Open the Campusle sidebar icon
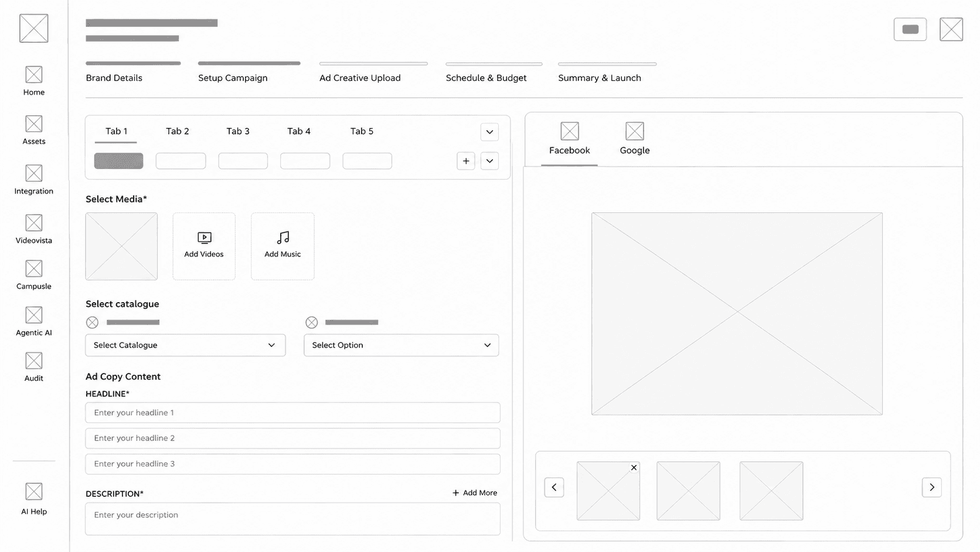Image resolution: width=980 pixels, height=552 pixels. (34, 269)
